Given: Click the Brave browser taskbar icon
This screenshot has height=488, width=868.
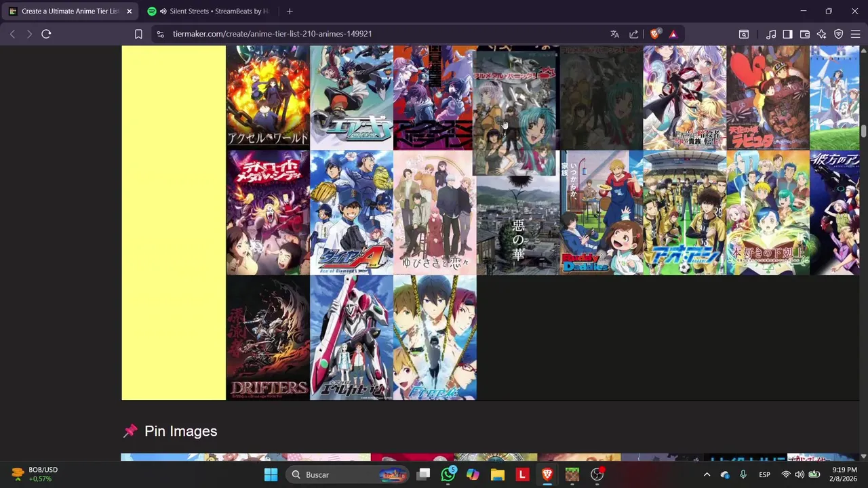Looking at the screenshot, I should (x=547, y=474).
